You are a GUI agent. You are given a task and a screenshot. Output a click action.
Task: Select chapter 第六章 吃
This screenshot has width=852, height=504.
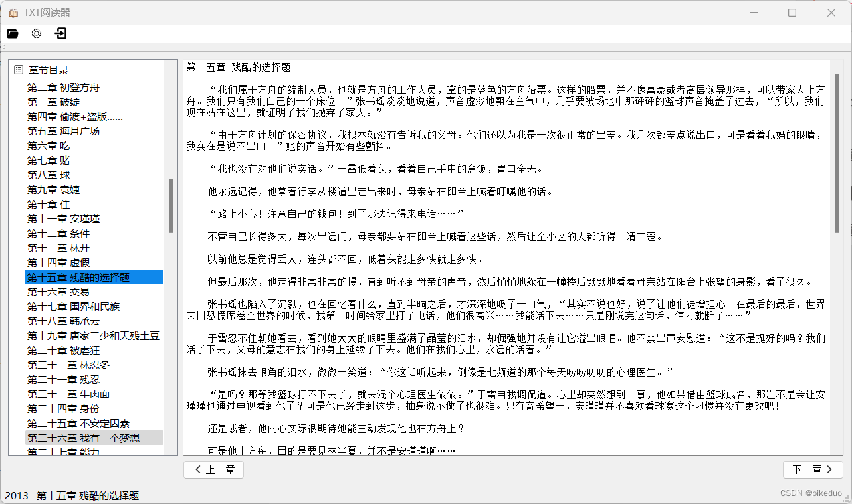(49, 145)
